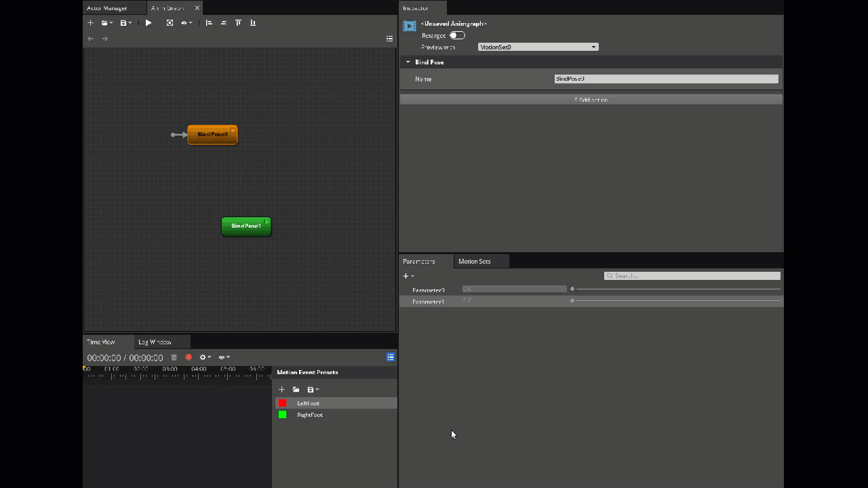868x488 pixels.
Task: Create a new anim graph with the plus icon
Action: pyautogui.click(x=90, y=22)
